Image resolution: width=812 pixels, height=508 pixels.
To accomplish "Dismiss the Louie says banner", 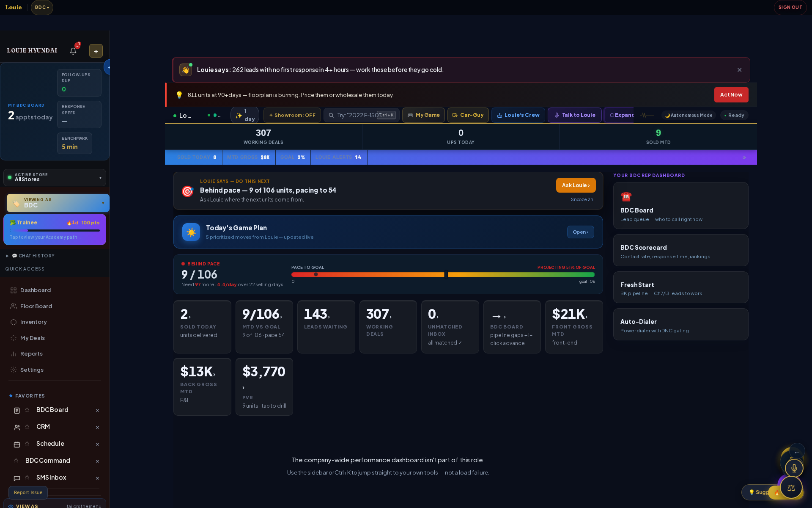I will [x=739, y=70].
